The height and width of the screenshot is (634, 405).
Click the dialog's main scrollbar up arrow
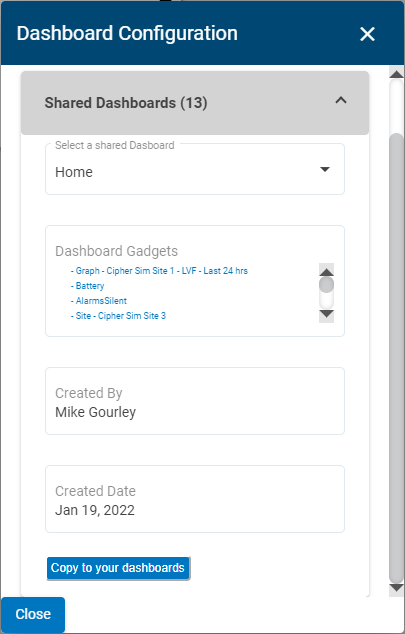[397, 74]
